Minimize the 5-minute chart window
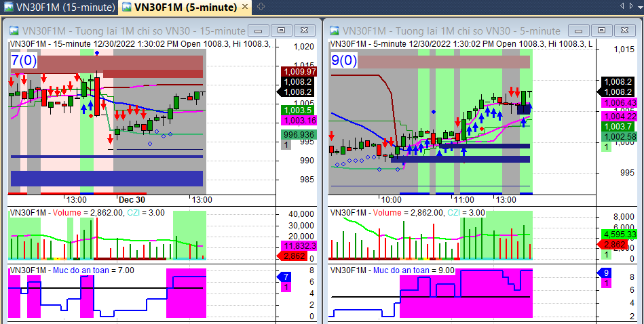Image resolution: width=644 pixels, height=324 pixels. pos(579,31)
